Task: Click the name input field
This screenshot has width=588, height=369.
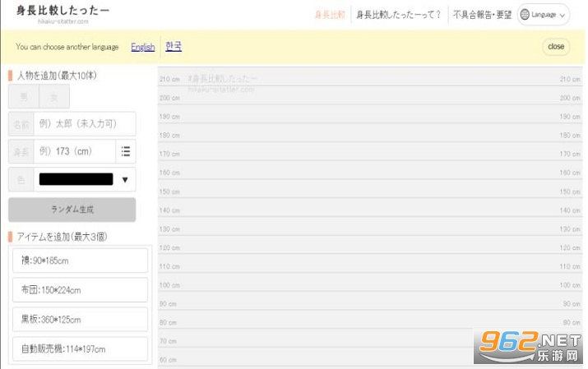Action: point(83,124)
